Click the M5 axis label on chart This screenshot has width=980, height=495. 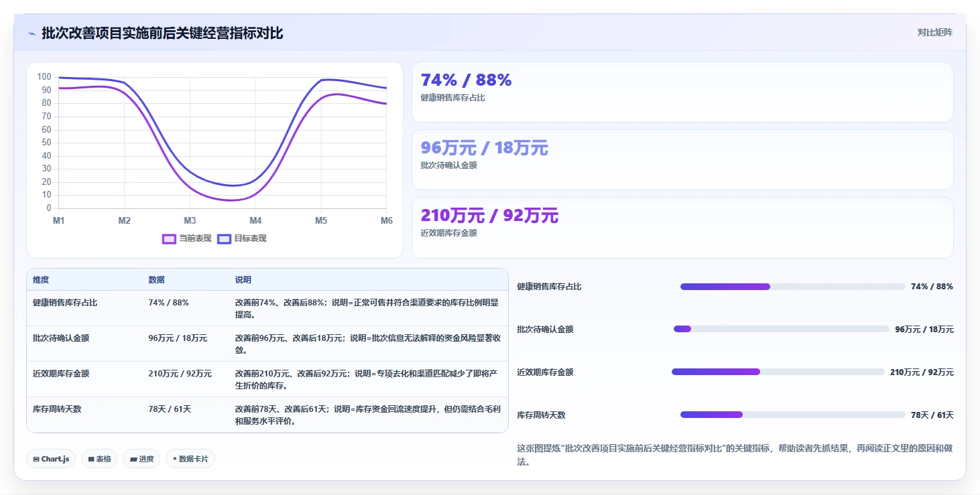[321, 221]
